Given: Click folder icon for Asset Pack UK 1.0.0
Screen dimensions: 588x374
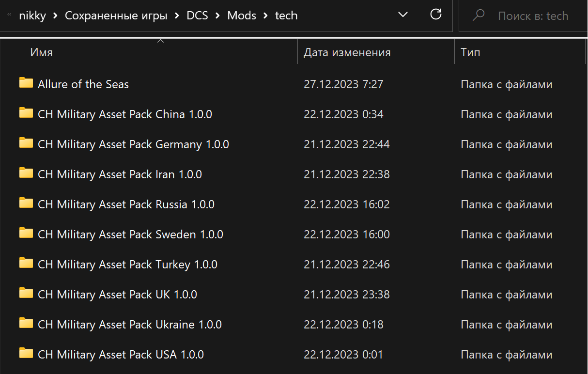Looking at the screenshot, I should click(x=26, y=293).
